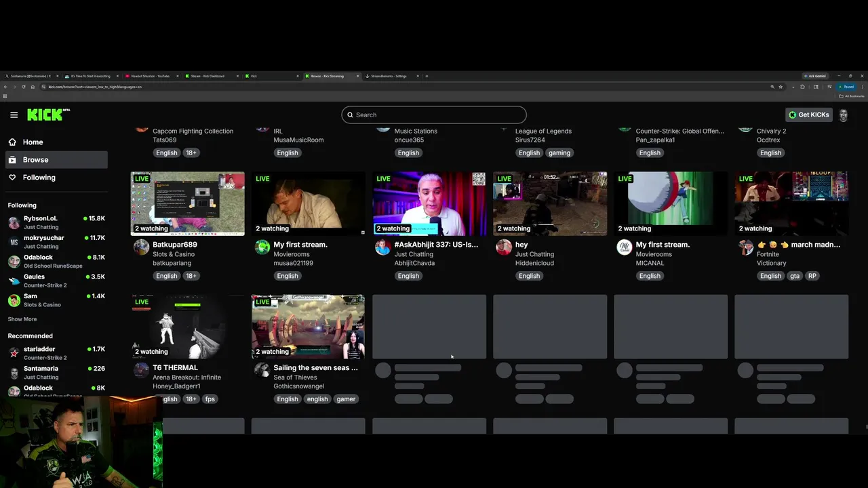Switch to Santamaria X browser tab
The image size is (868, 488).
(x=31, y=76)
